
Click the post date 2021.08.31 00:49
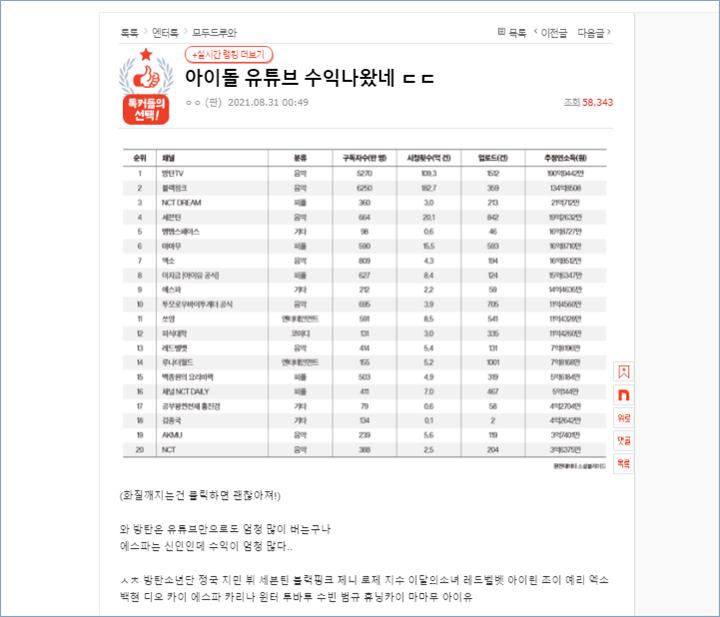[x=268, y=102]
